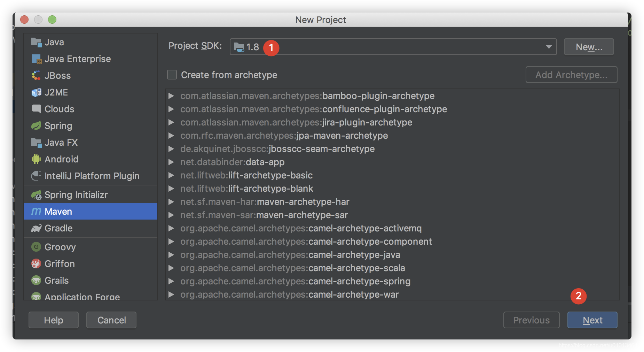Click the Java folder icon

tap(36, 42)
